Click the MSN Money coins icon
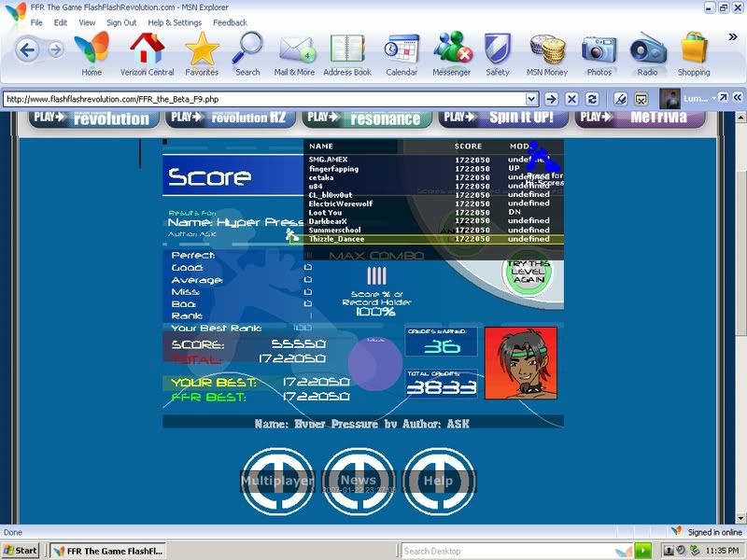 (x=548, y=49)
